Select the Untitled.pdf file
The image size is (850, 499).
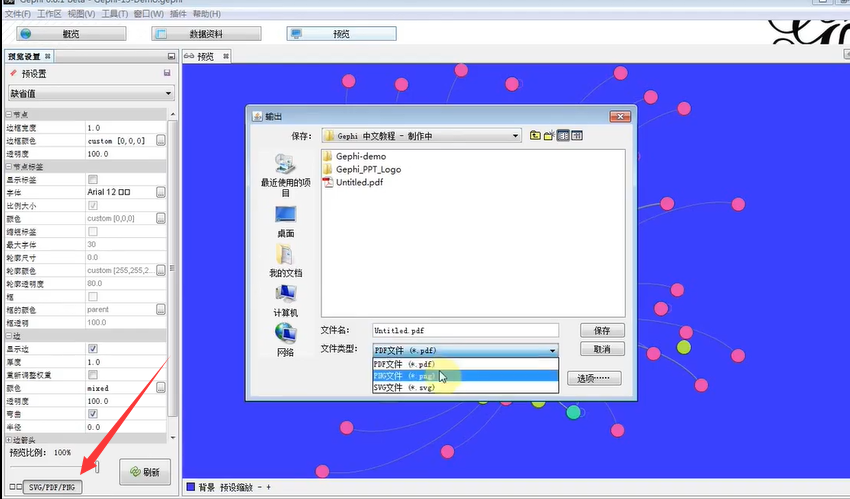[353, 182]
